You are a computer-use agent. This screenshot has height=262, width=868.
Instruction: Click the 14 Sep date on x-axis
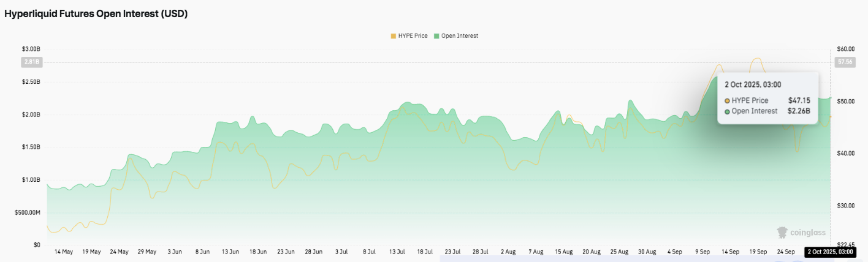point(730,252)
